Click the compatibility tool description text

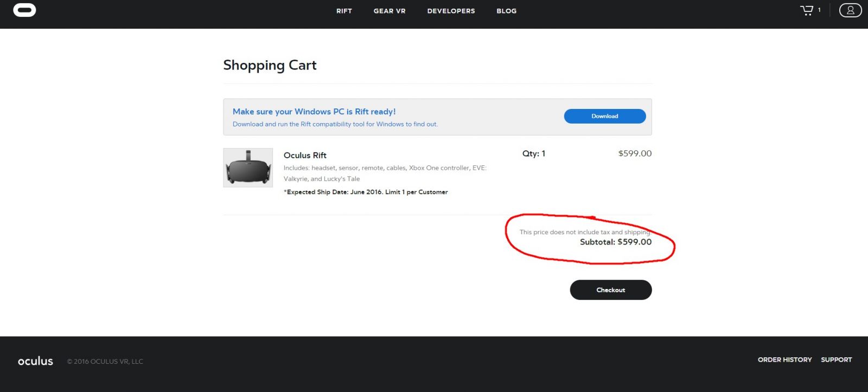pos(335,124)
